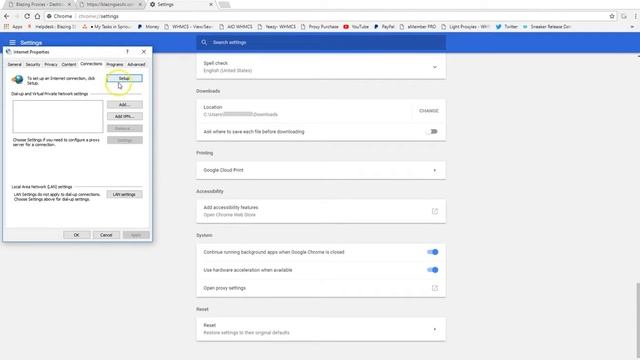Click Cancel in Internet Properties

[x=106, y=235]
